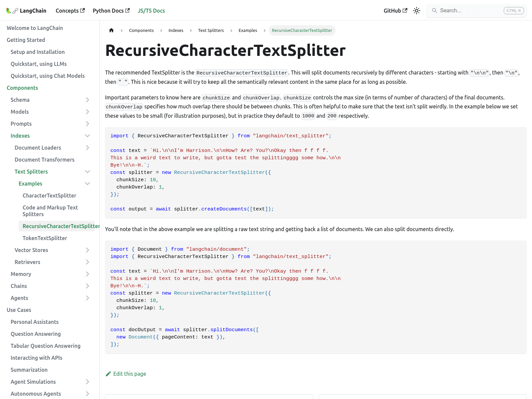Screen dimensions: 532x399
Task: Open Use Cases sidebar heading
Action: click(x=19, y=310)
